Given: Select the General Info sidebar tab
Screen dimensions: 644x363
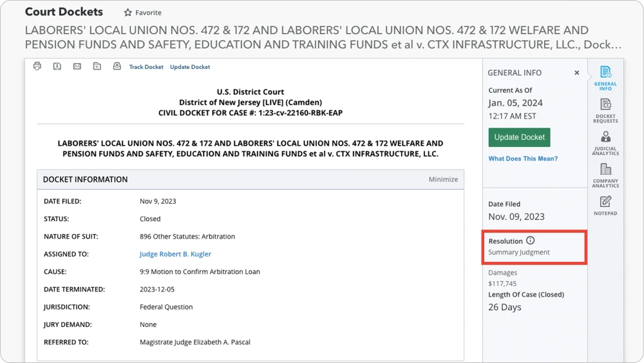Looking at the screenshot, I should [x=605, y=77].
